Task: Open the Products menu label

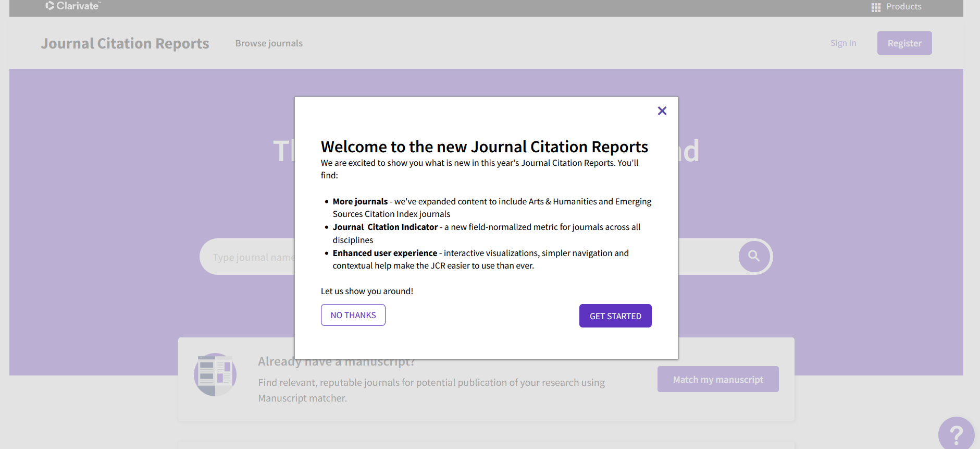Action: point(904,7)
